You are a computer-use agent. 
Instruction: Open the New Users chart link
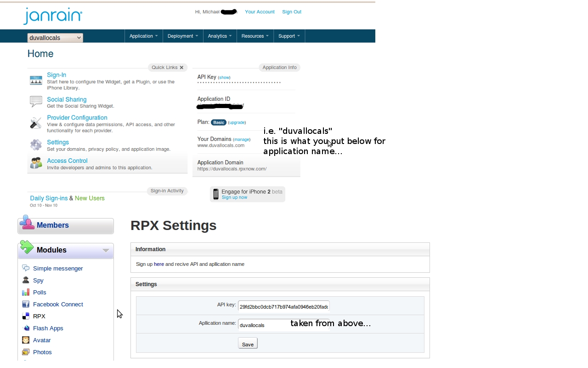[90, 198]
